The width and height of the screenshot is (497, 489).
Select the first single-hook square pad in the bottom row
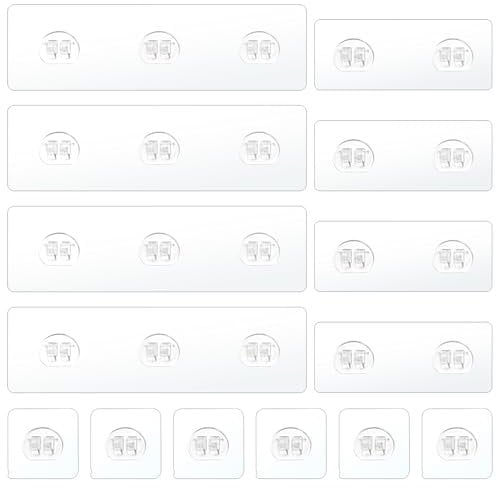pyautogui.click(x=43, y=444)
